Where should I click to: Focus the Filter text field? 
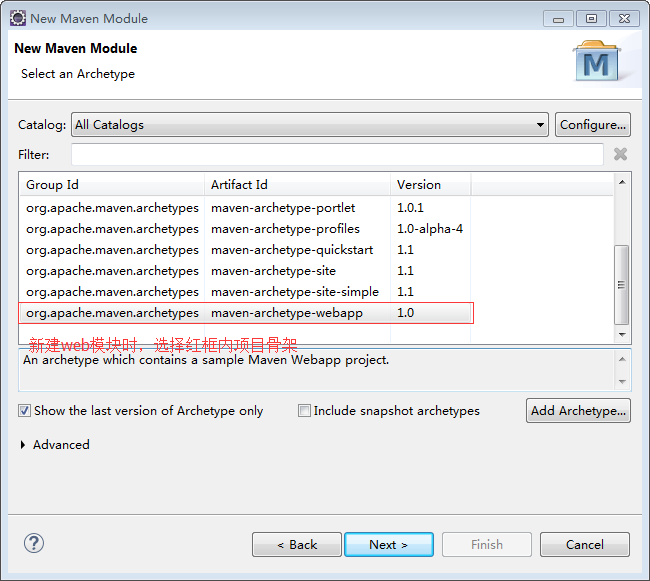point(337,155)
